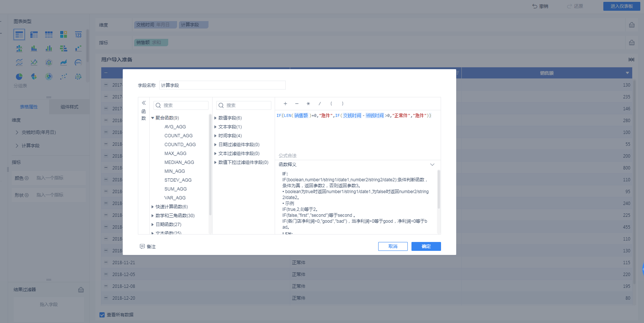Expand the 快速计算函数(6) node

point(153,207)
